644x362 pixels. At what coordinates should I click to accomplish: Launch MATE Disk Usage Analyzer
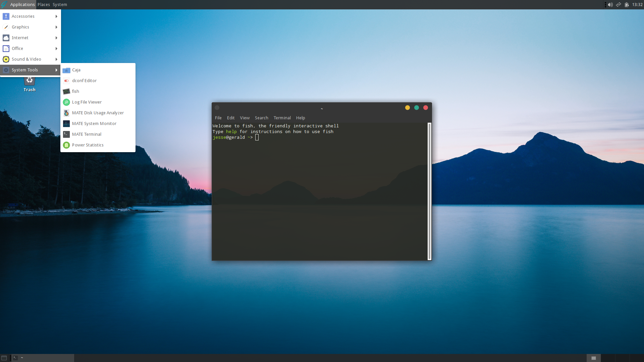[x=98, y=113]
